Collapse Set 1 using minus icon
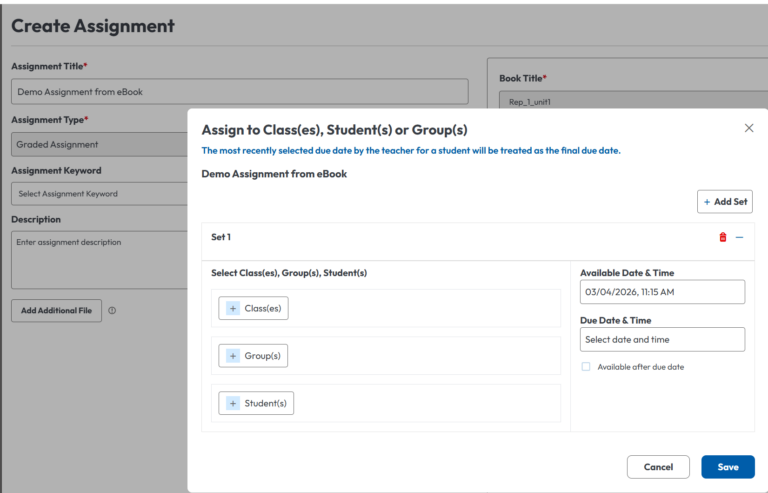The image size is (768, 493). coord(740,237)
